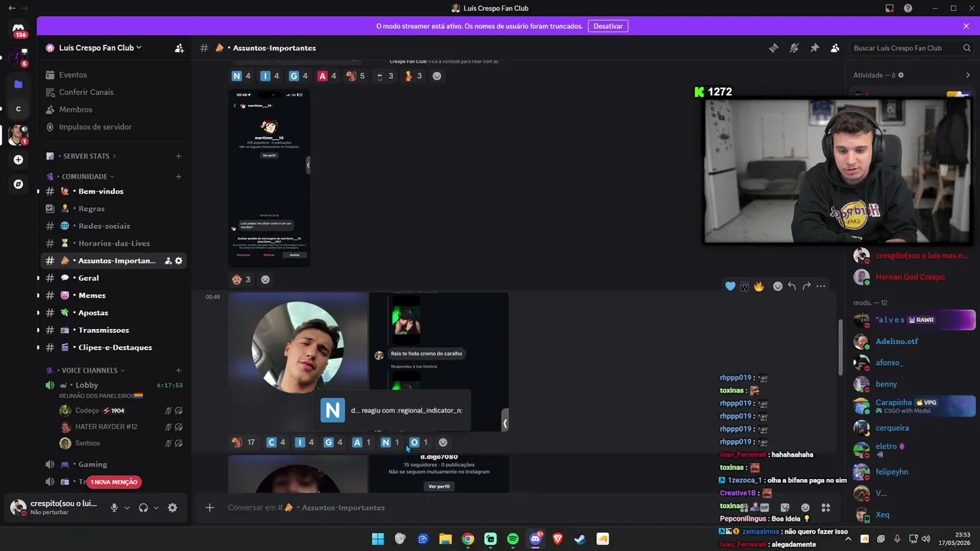Dismiss the streamer mode banner
The image size is (980, 551).
966,26
